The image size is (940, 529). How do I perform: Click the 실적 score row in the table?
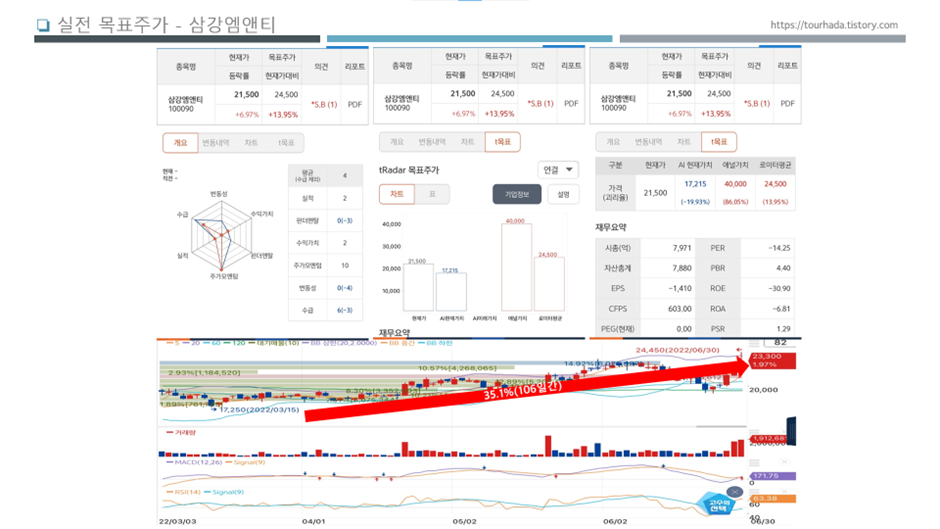tap(326, 198)
